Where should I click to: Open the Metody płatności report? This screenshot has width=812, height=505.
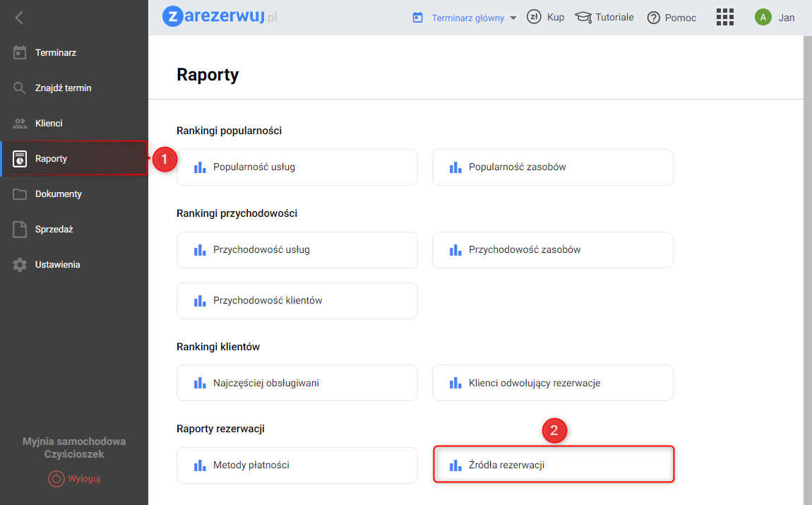click(x=297, y=465)
